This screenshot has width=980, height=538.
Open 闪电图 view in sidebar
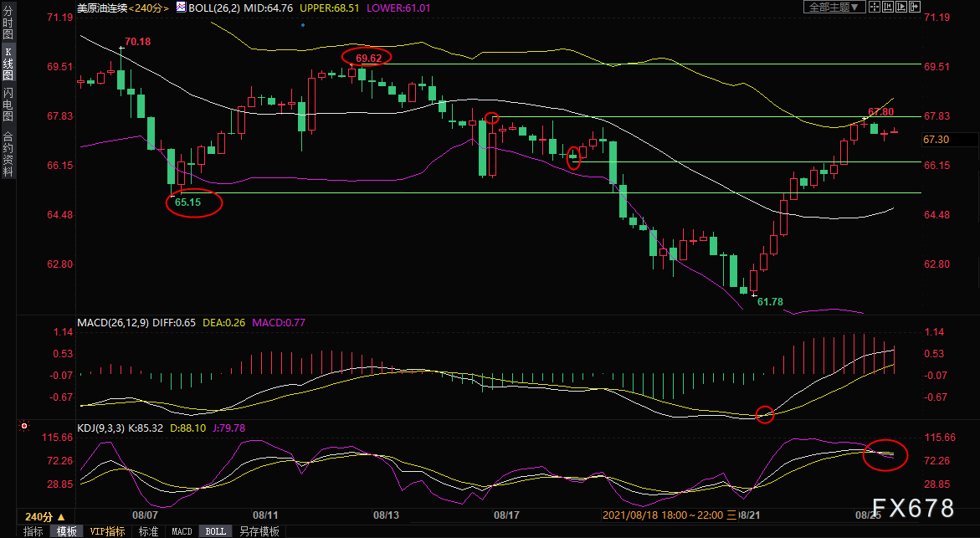8,104
